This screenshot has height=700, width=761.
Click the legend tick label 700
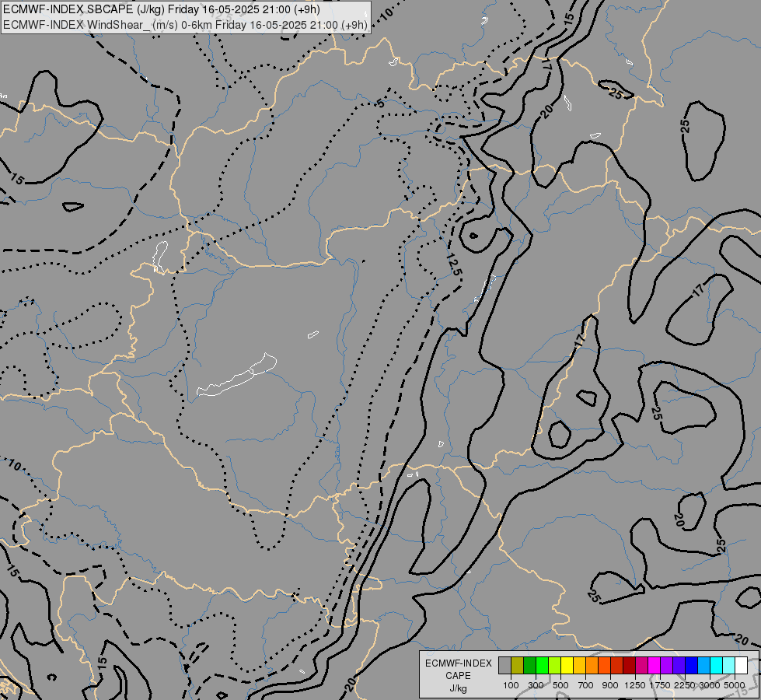(586, 685)
